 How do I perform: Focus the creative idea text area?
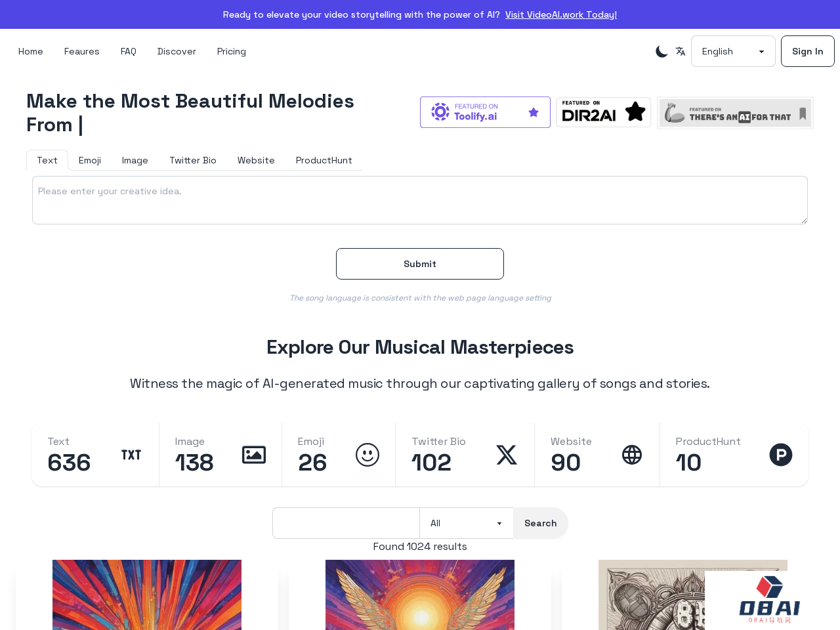click(x=420, y=200)
